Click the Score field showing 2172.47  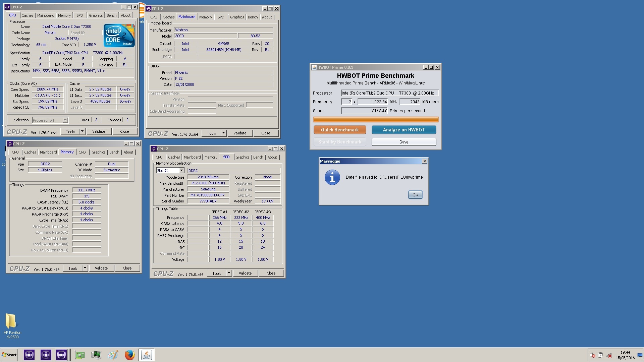pos(365,111)
